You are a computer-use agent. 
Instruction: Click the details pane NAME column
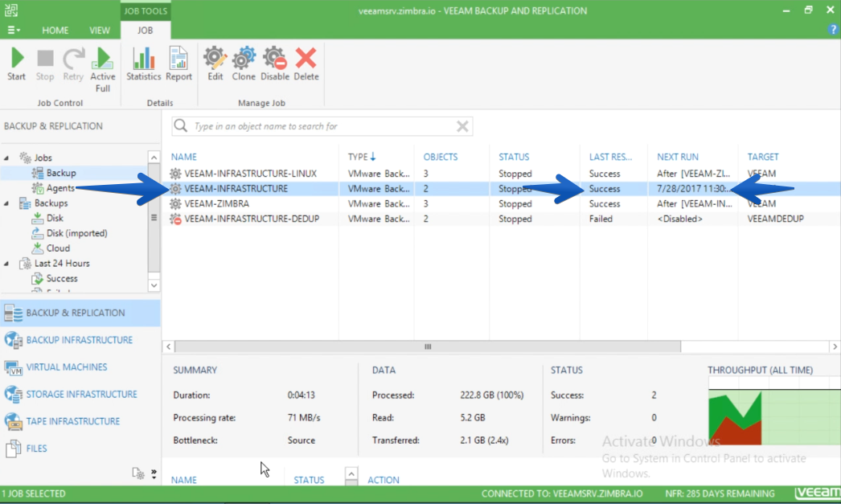[x=184, y=480]
